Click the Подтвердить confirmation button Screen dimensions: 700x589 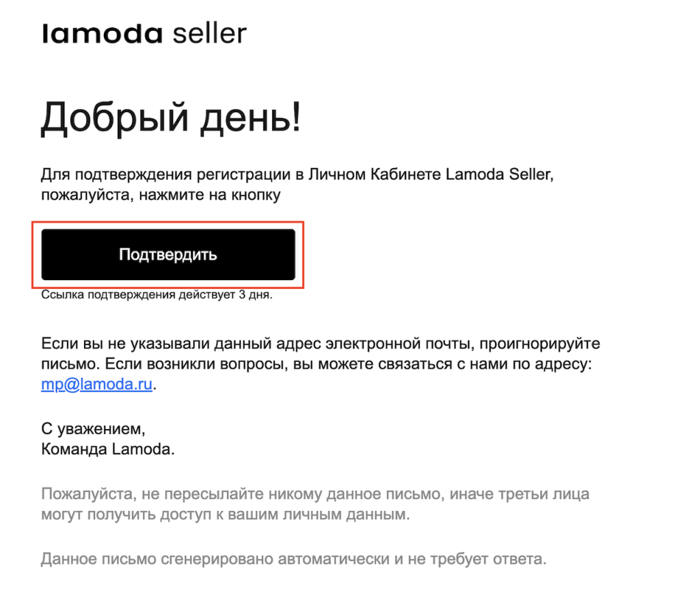[168, 255]
